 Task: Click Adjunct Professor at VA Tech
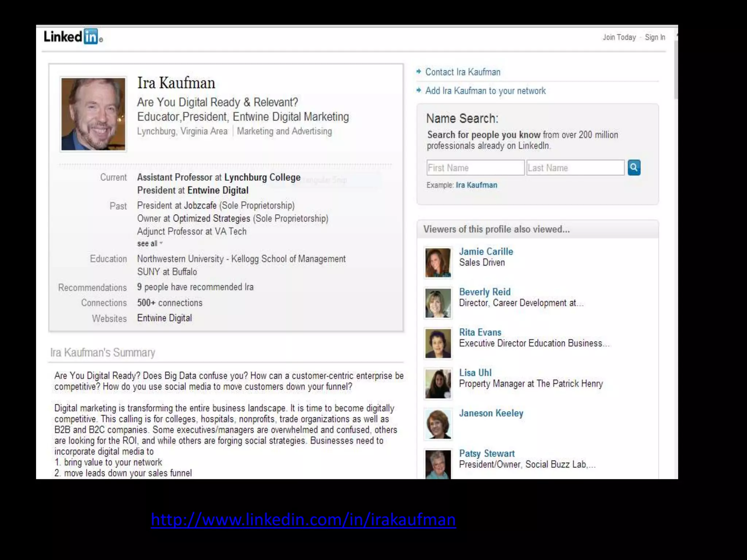point(192,232)
